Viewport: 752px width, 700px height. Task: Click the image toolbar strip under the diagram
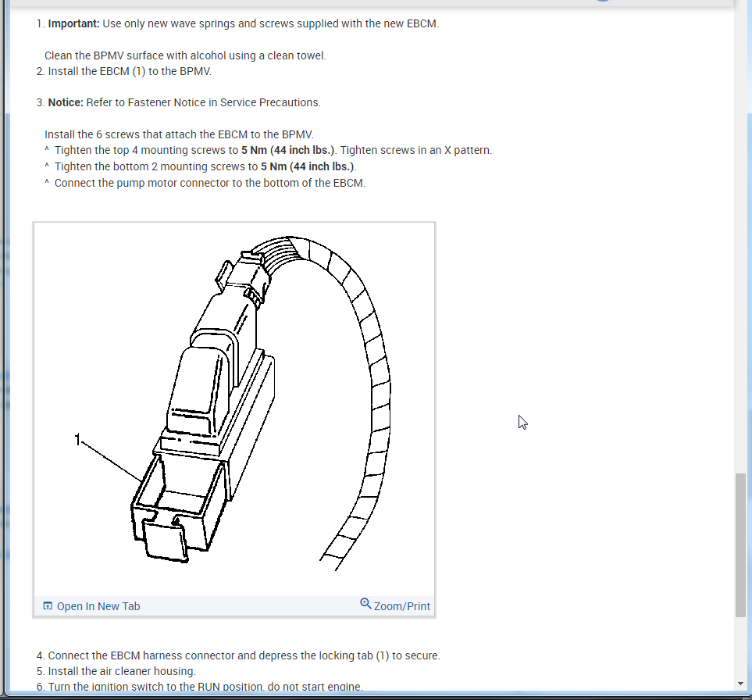(234, 605)
